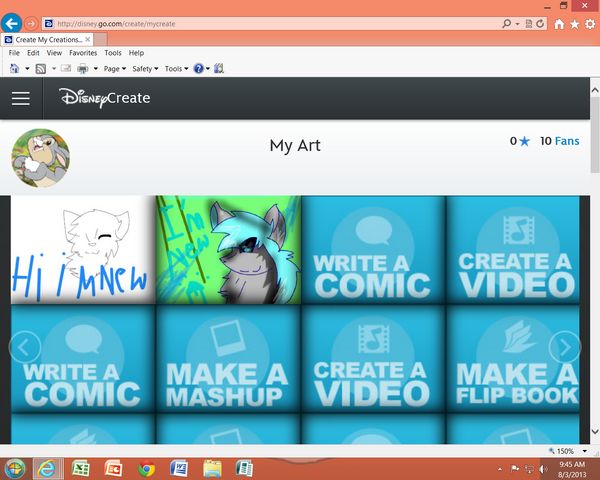The image size is (600, 480).
Task: Open the Edit menu
Action: [33, 53]
